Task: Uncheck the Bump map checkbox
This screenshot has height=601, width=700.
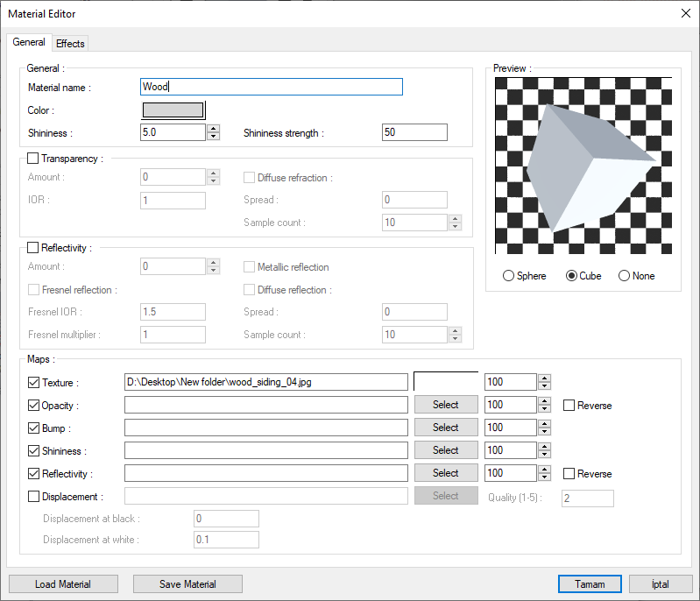Action: tap(34, 428)
